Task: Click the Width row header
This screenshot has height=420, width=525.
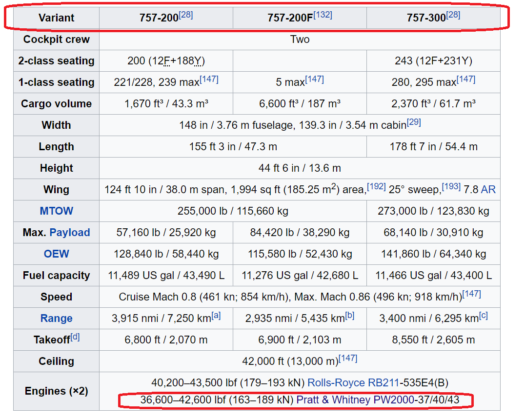Action: tap(56, 125)
